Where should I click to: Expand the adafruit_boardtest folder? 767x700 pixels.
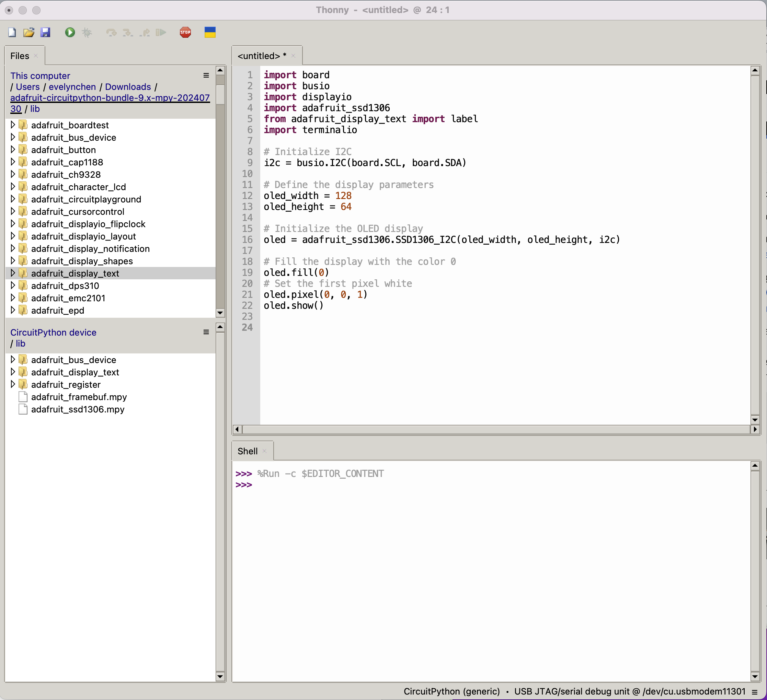click(13, 125)
